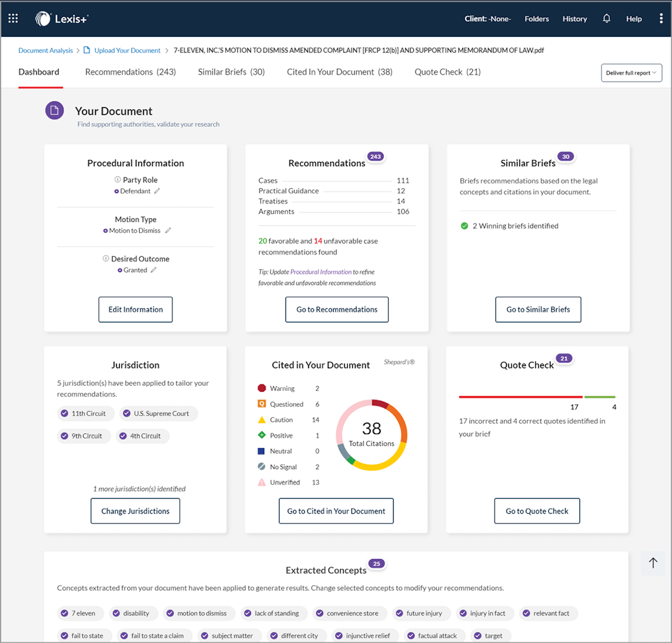Follow the Upload Your Document breadcrumb link
Screen dimensions: 672x643
click(127, 50)
